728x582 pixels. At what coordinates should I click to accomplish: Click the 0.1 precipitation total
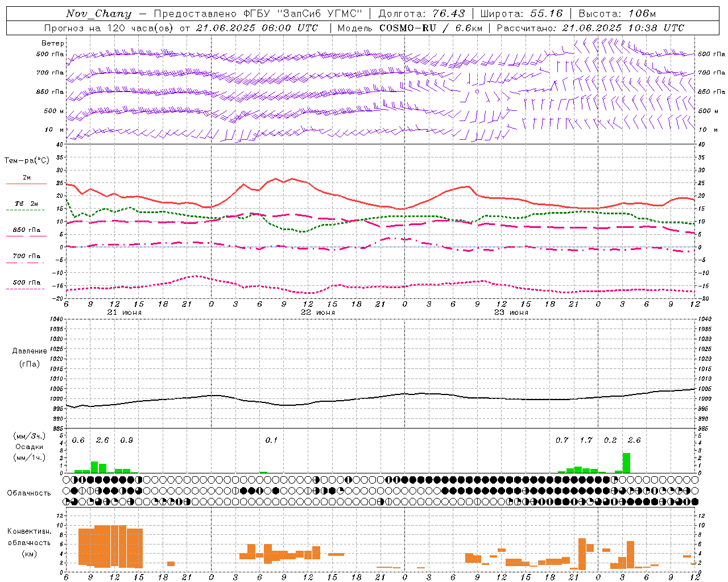[272, 440]
